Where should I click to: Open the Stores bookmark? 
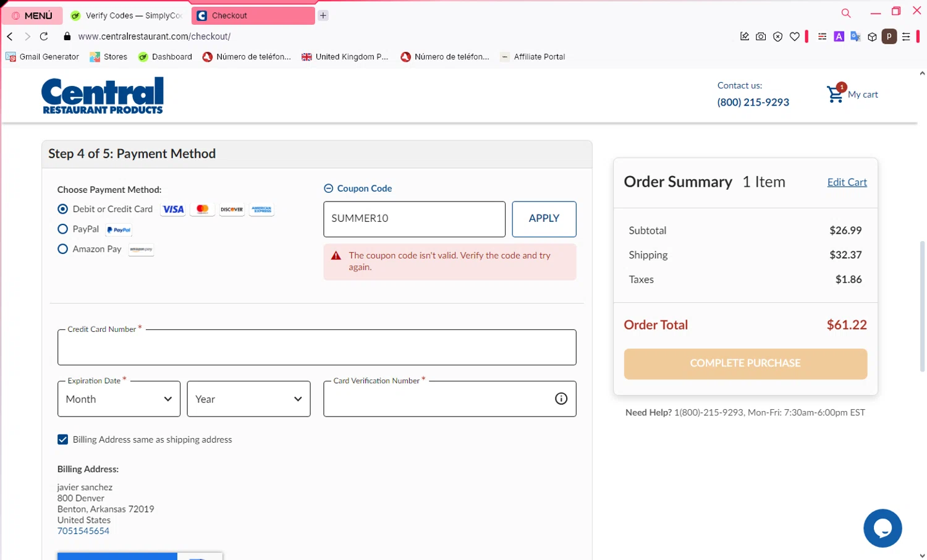coord(109,57)
